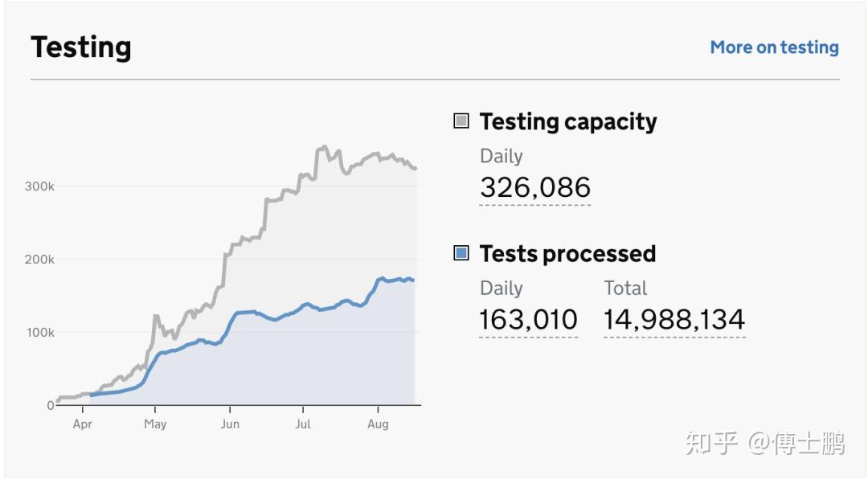This screenshot has height=479, width=868.
Task: Click the daily capacity value 326,086
Action: (x=534, y=187)
